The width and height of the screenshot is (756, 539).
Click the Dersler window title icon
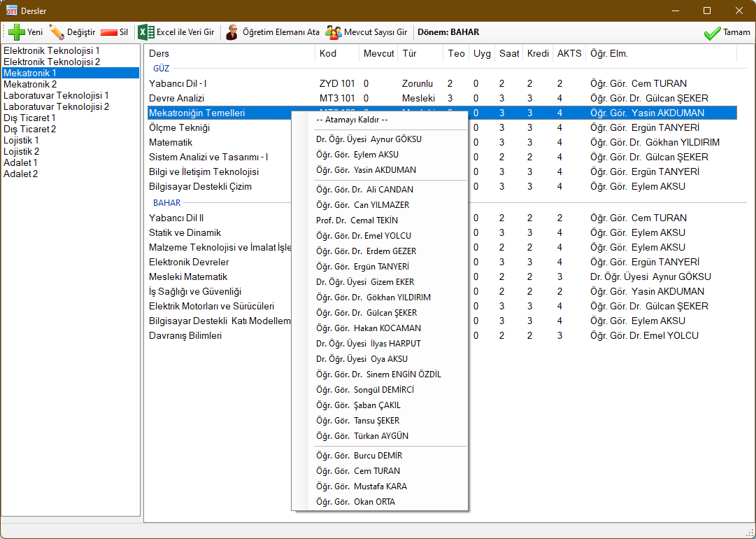pos(12,10)
